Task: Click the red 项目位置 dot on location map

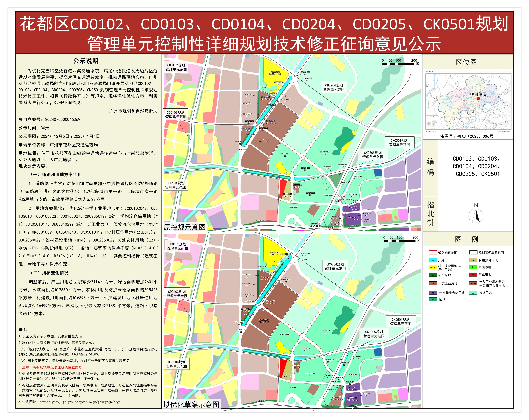Action: click(478, 99)
